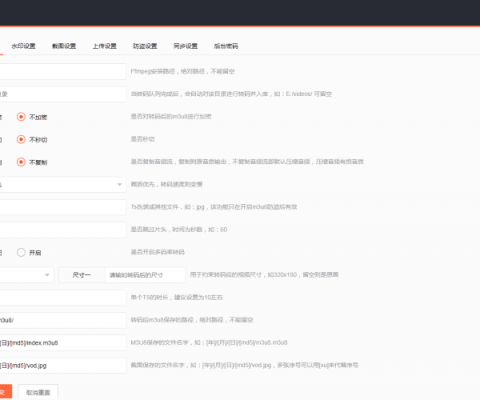Click the auto-transcode directory input field
This screenshot has height=400, width=480.
click(x=63, y=94)
